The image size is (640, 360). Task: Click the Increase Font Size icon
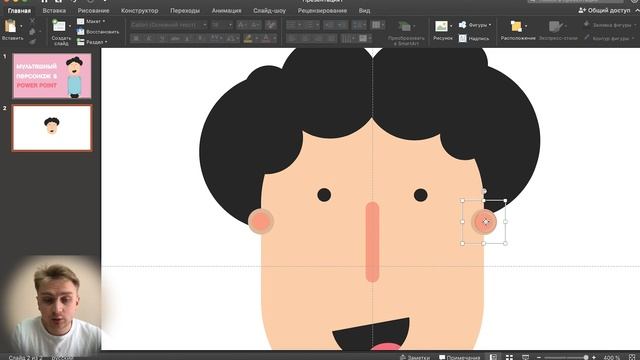(242, 25)
